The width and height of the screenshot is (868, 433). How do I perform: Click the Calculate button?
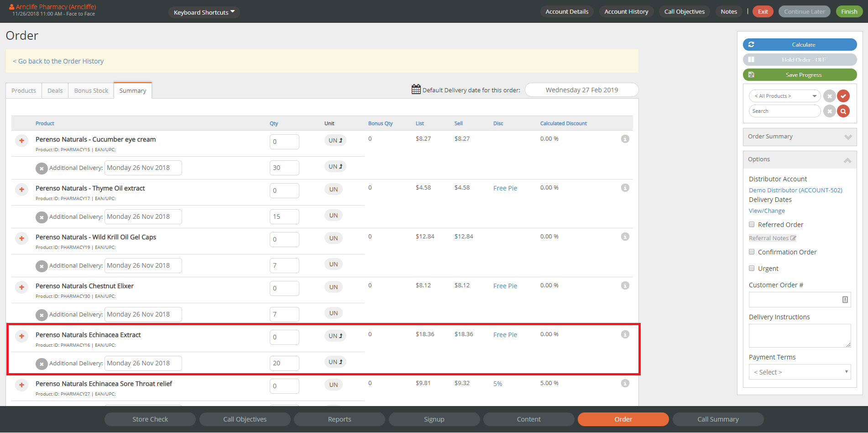tap(800, 45)
